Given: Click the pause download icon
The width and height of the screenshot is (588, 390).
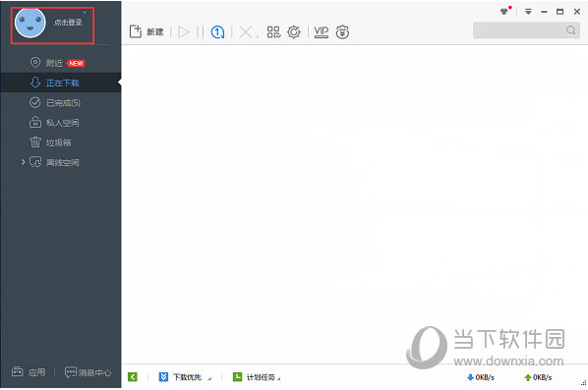Looking at the screenshot, I should [201, 32].
